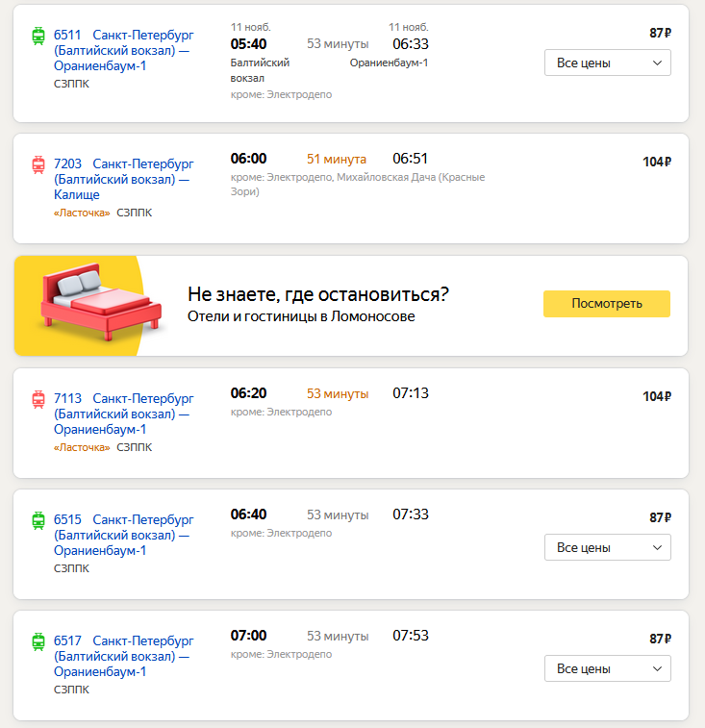Expand «Все цены» price list for the 07:00 train
705x728 pixels.
click(x=608, y=668)
